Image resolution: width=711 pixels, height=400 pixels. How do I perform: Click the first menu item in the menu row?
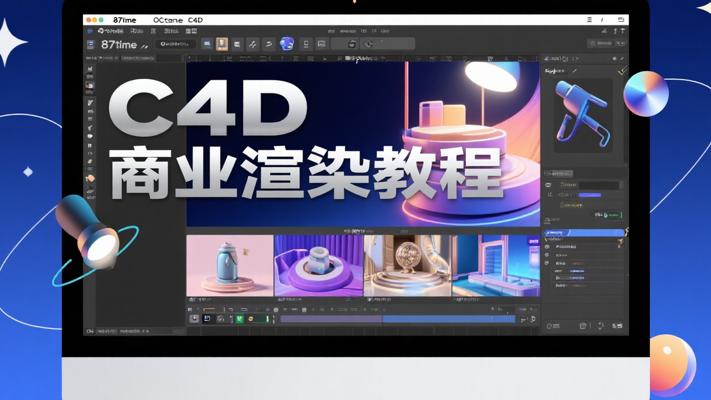point(110,31)
